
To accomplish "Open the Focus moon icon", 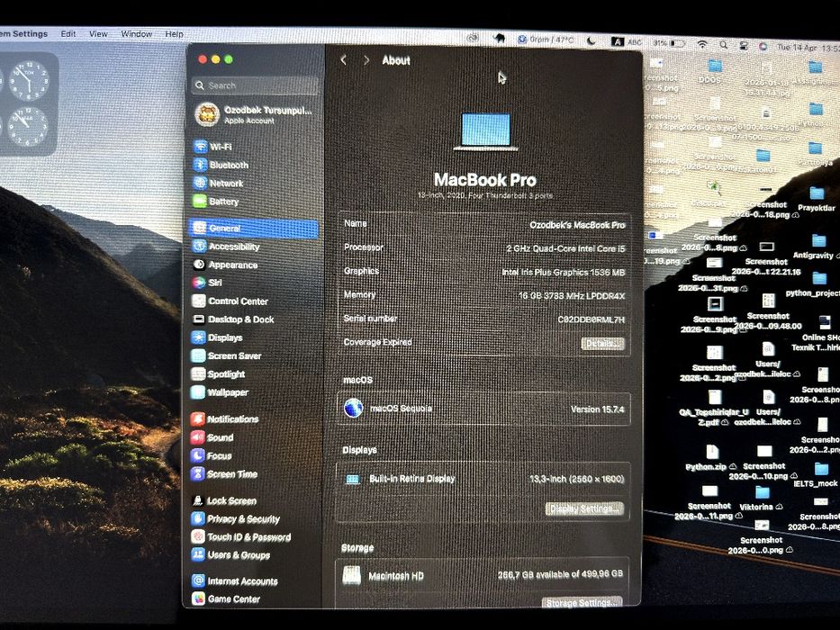I will (198, 455).
